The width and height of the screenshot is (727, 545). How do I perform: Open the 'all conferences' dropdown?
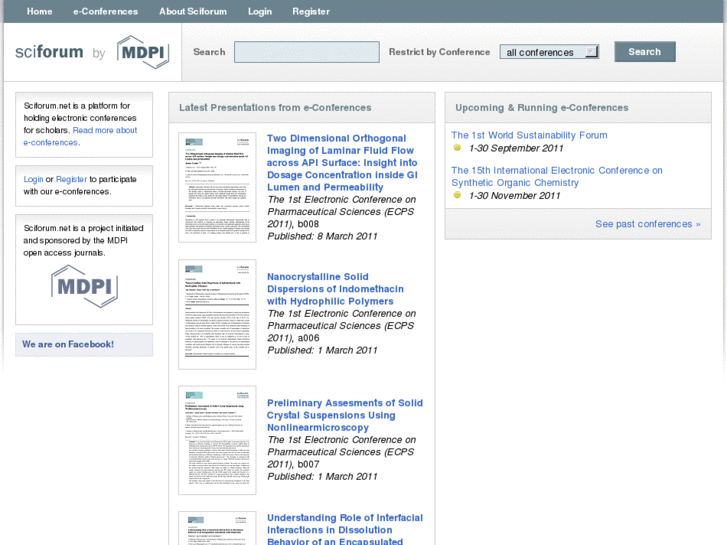(549, 52)
